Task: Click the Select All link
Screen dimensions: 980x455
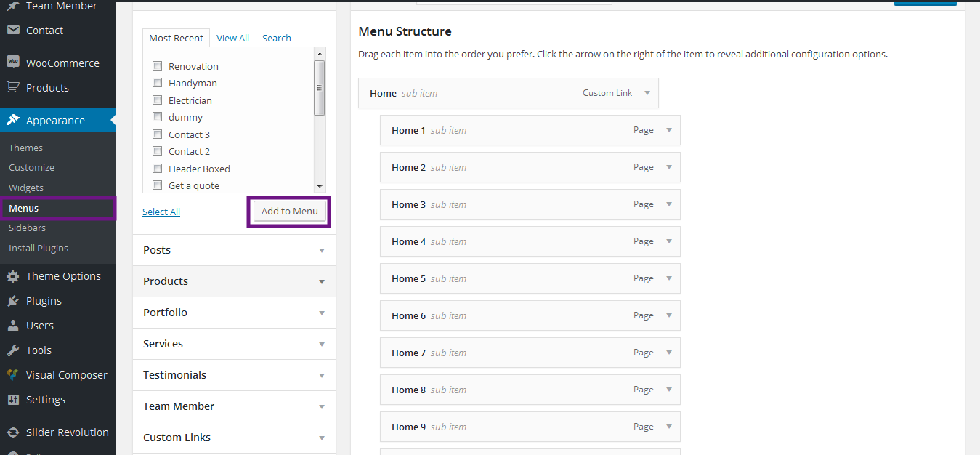Action: (x=161, y=212)
